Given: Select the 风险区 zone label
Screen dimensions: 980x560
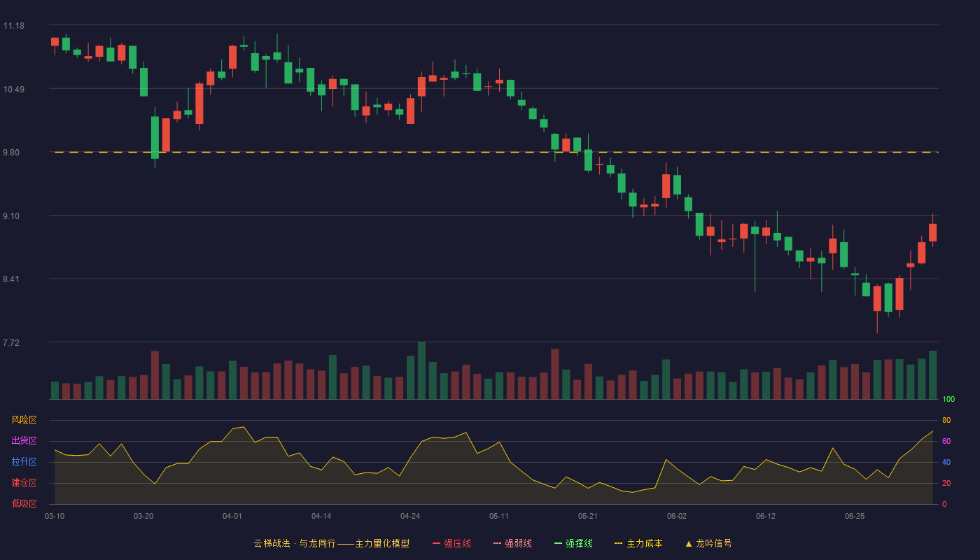Looking at the screenshot, I should (x=24, y=420).
